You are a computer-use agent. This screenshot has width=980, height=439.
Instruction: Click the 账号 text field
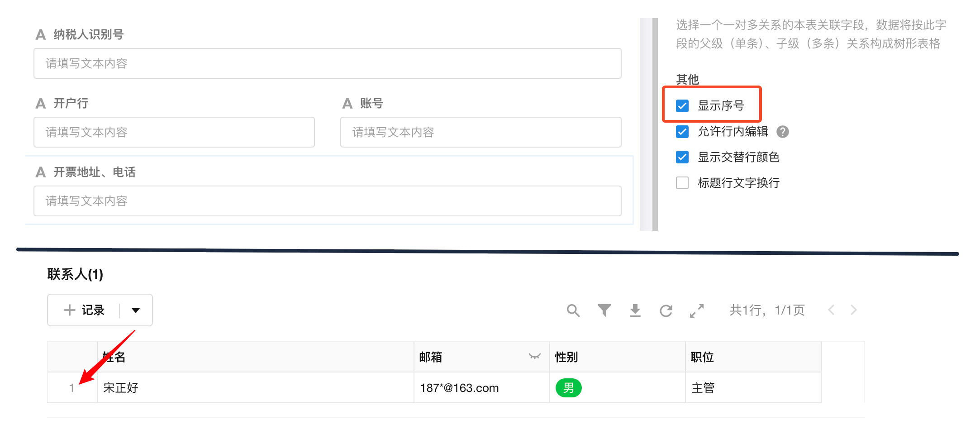(480, 132)
